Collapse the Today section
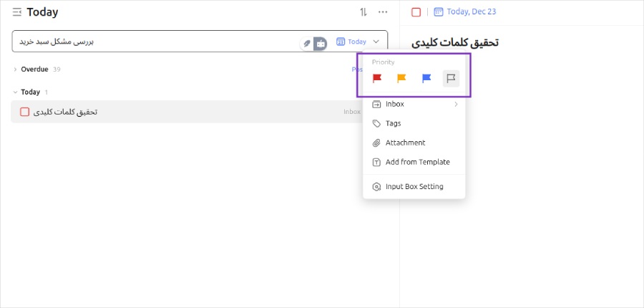Image resolution: width=644 pixels, height=308 pixels. coord(15,92)
